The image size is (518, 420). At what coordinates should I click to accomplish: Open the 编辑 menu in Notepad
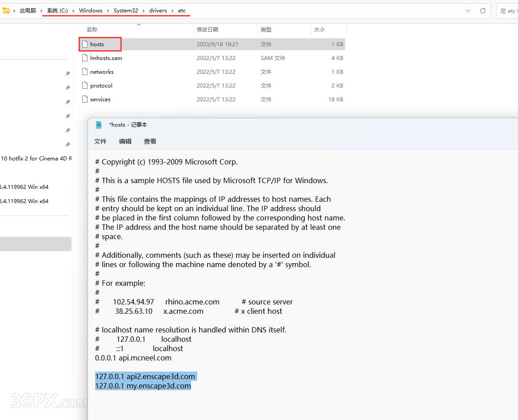pyautogui.click(x=125, y=141)
